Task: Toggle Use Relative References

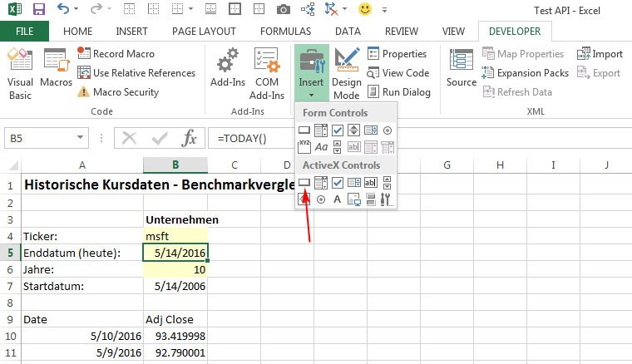Action: click(x=136, y=73)
